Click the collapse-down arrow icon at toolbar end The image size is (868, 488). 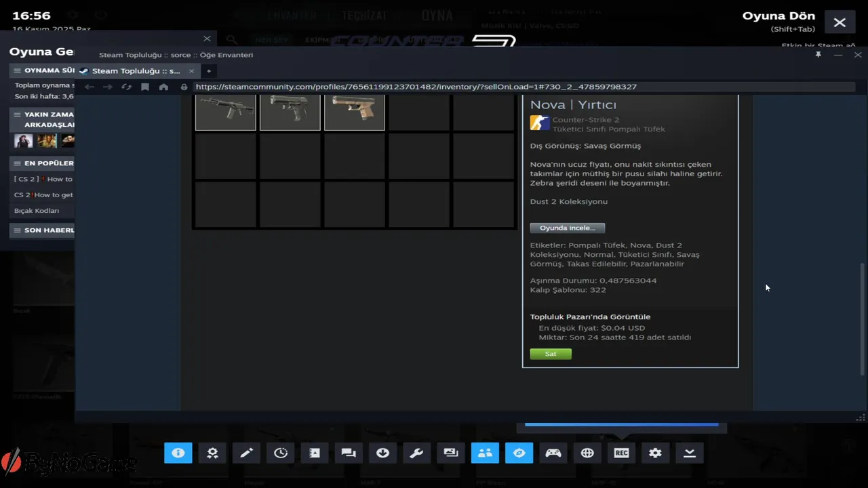click(690, 453)
